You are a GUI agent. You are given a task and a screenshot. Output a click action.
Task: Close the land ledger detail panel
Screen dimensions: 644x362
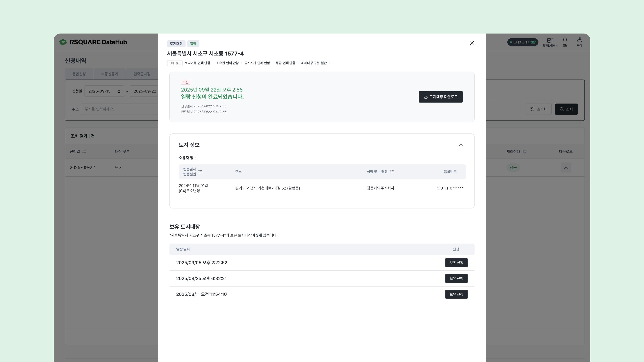471,43
